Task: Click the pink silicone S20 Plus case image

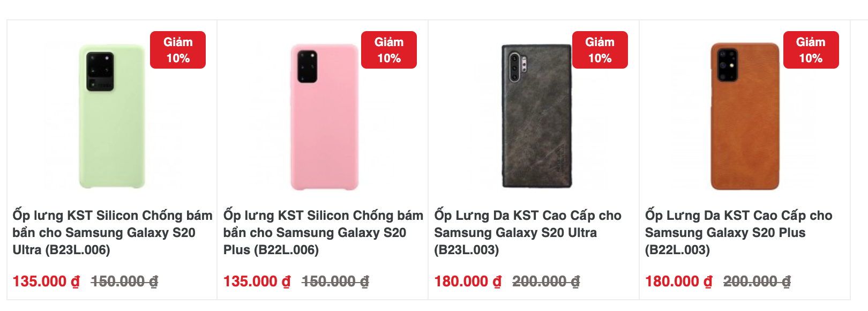Action: [324, 116]
